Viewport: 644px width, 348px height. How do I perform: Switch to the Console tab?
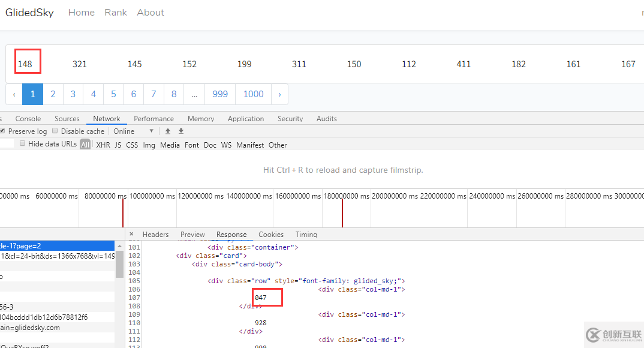(28, 118)
